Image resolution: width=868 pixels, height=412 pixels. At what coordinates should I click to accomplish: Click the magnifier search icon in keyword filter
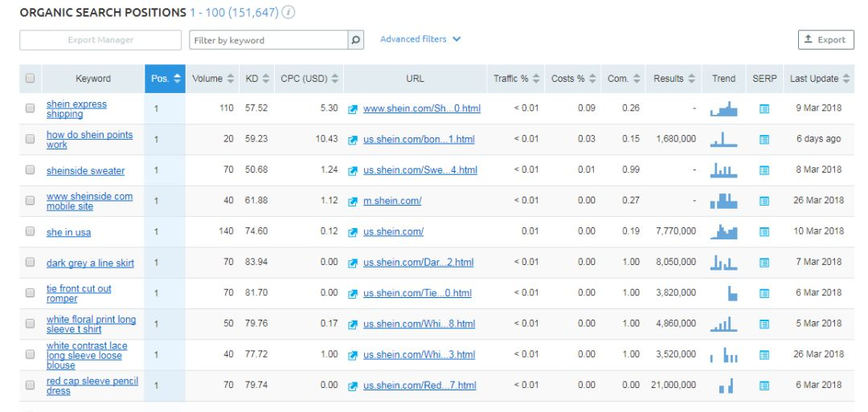pyautogui.click(x=356, y=40)
